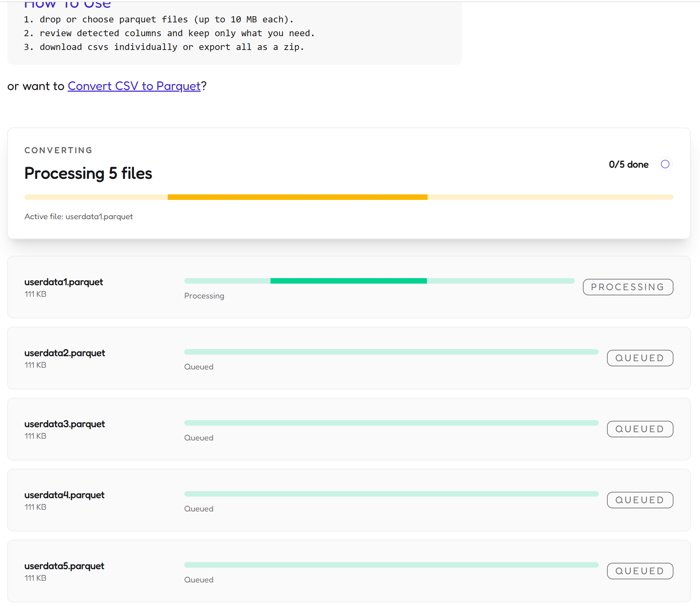Click the 'Processing 5 files' heading
Screen dimensions: 700x610
88,173
